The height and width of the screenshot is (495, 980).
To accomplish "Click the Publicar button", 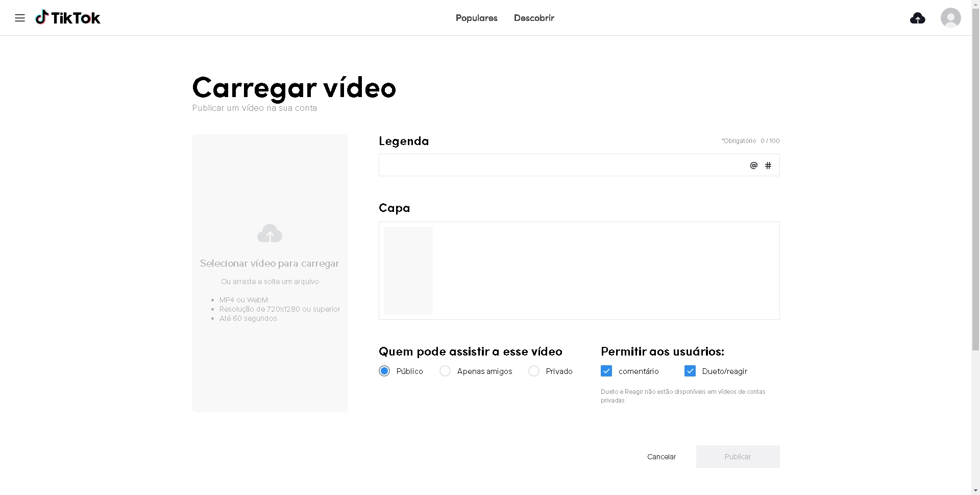I will click(x=738, y=457).
